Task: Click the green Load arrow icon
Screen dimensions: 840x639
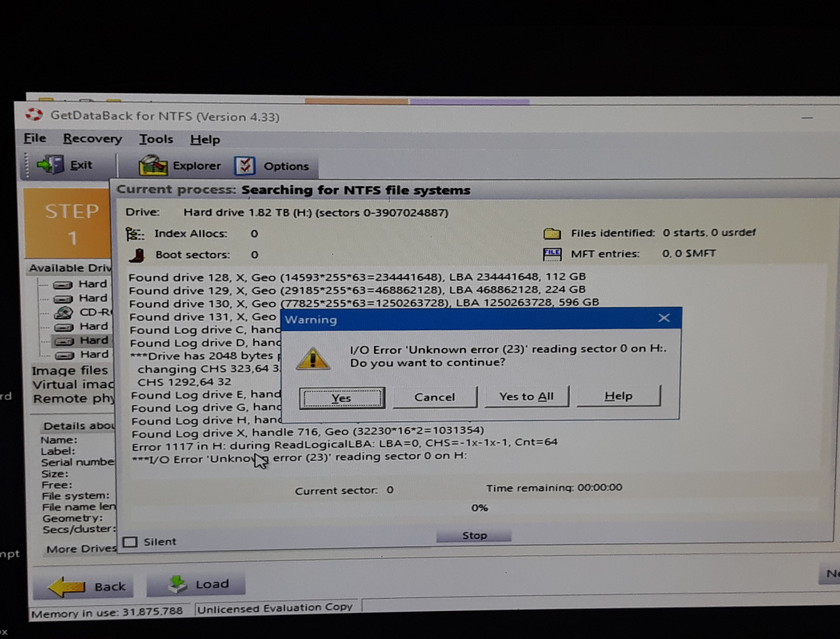Action: click(177, 584)
